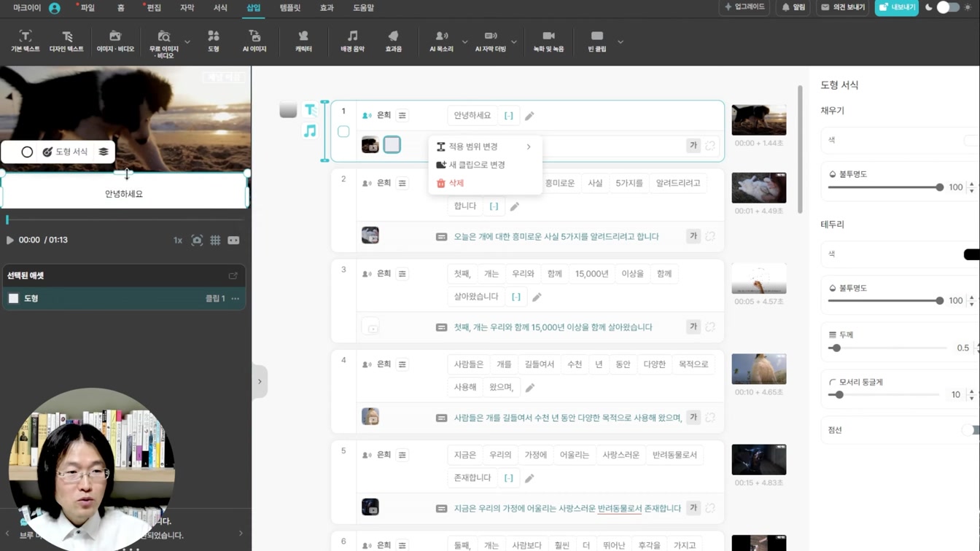Insert a 빈 클립 empty clip
This screenshot has width=980, height=551.
pos(597,42)
